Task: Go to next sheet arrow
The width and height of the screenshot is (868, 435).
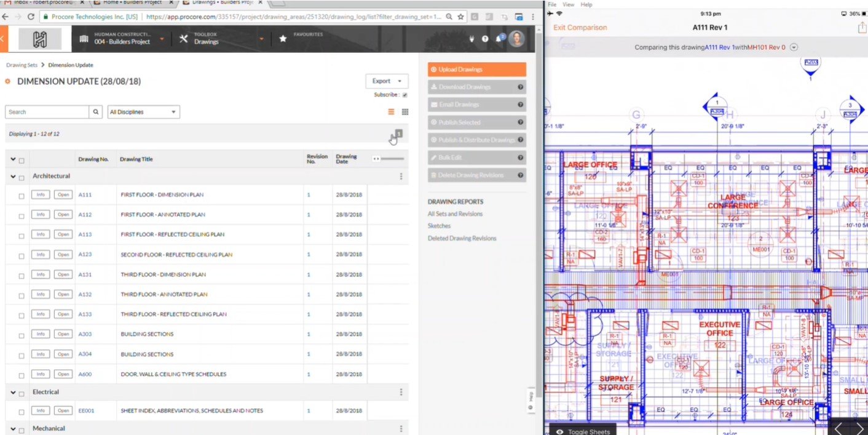Action: pos(859,428)
